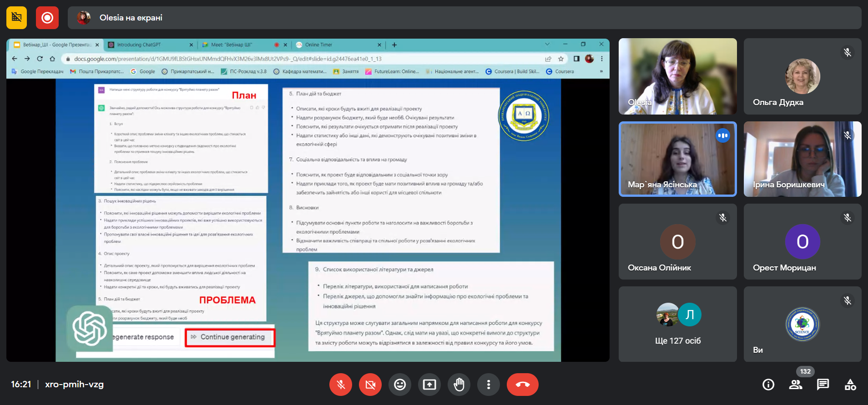Open the chat panel icon
The height and width of the screenshot is (405, 868).
click(x=823, y=385)
